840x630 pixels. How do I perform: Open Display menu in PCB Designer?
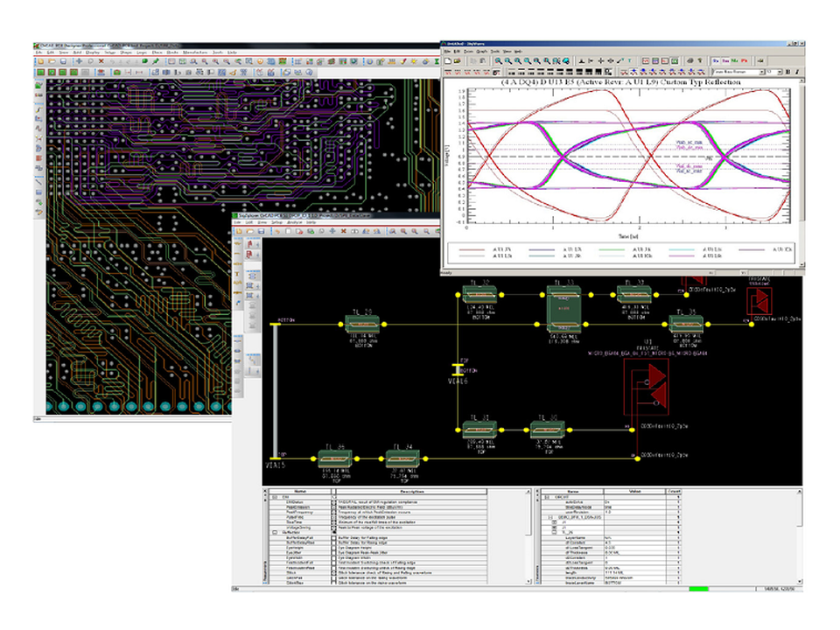(93, 52)
